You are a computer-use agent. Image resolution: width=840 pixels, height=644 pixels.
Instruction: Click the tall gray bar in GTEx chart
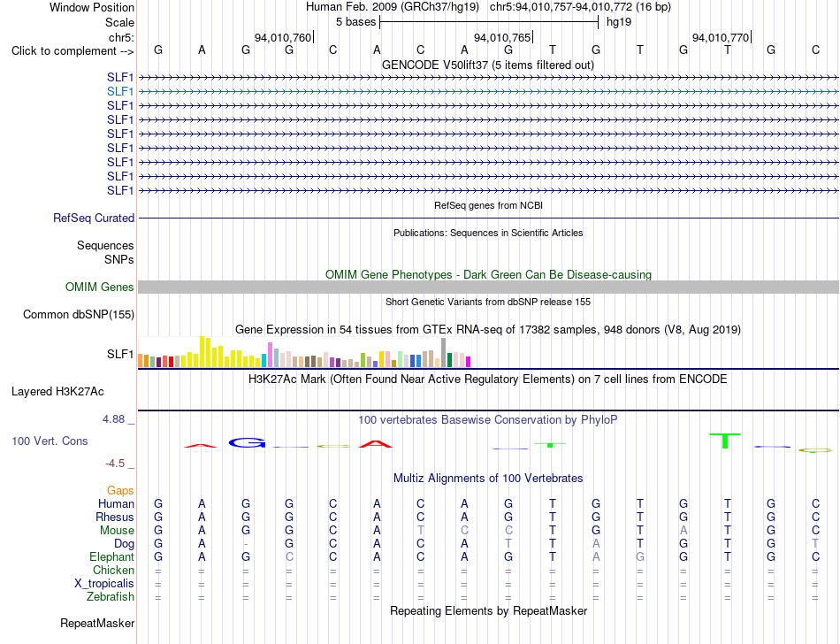(443, 353)
